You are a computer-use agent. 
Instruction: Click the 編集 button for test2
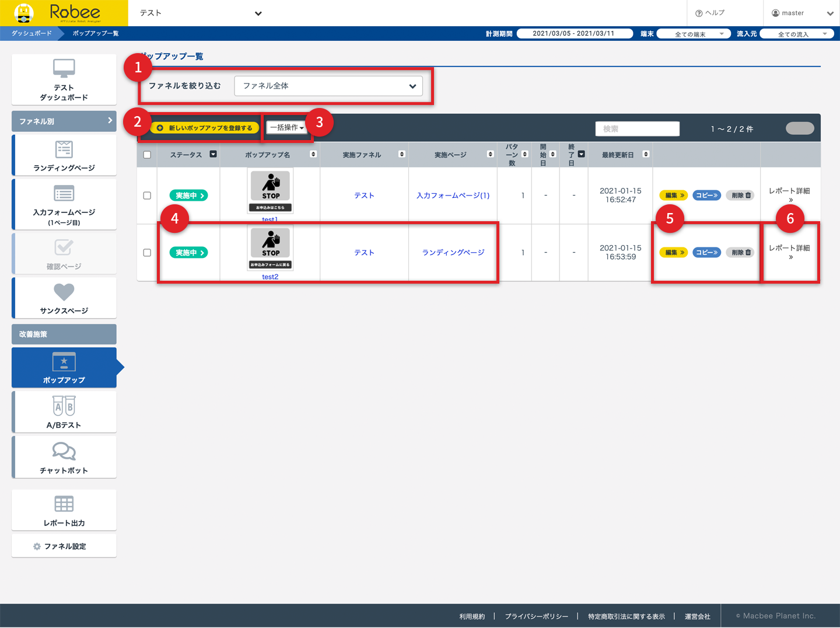point(674,253)
